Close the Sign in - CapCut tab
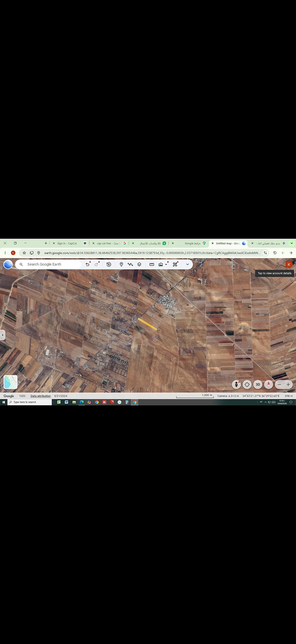The width and height of the screenshot is (296, 644). 54,243
